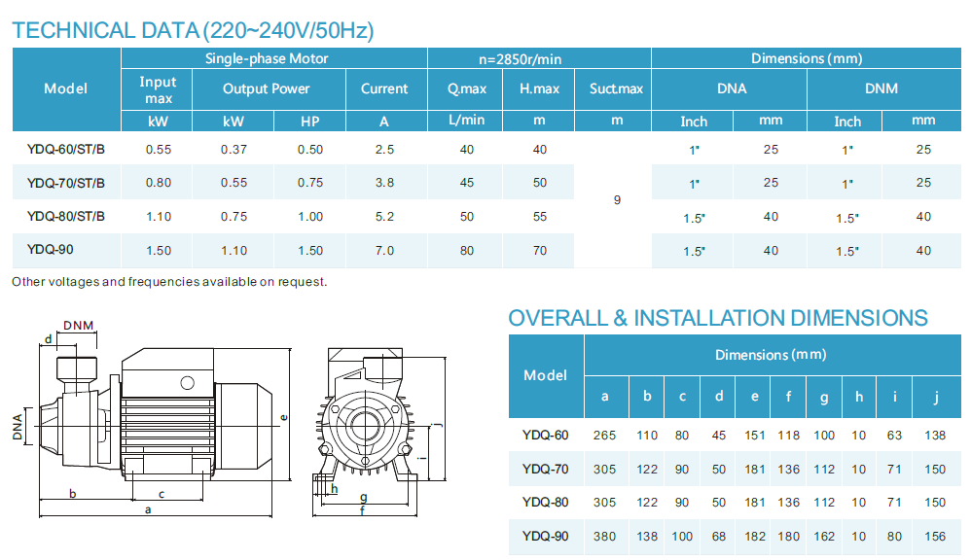Select the Current column header
Viewport: 971px width, 560px height.
384,88
